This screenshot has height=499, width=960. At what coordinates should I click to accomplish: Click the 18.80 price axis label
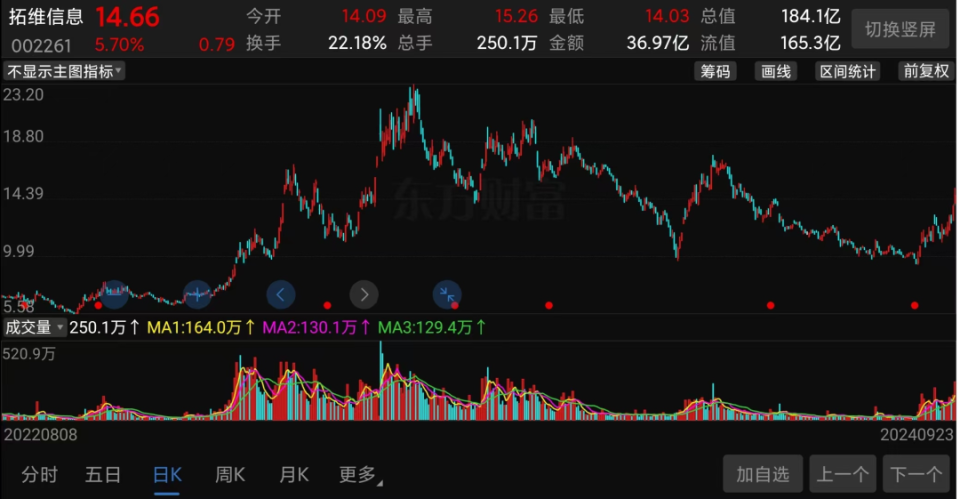23,137
